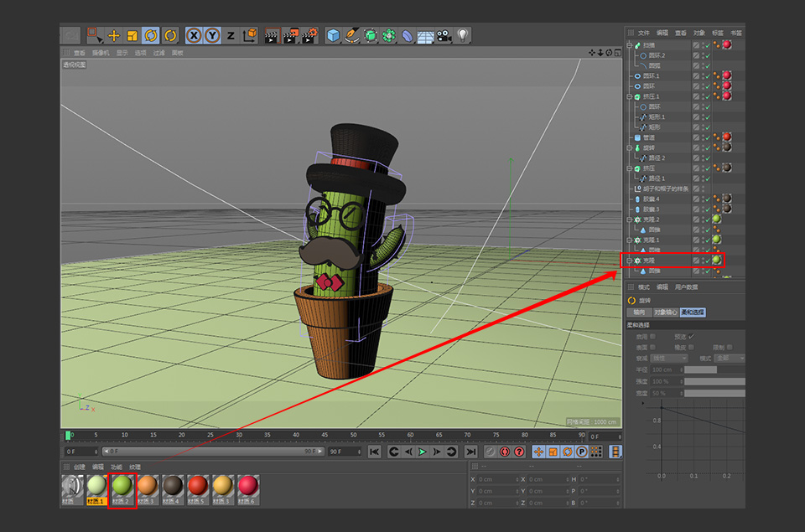Click the subdivision surface generator icon
The image size is (805, 532).
369,35
